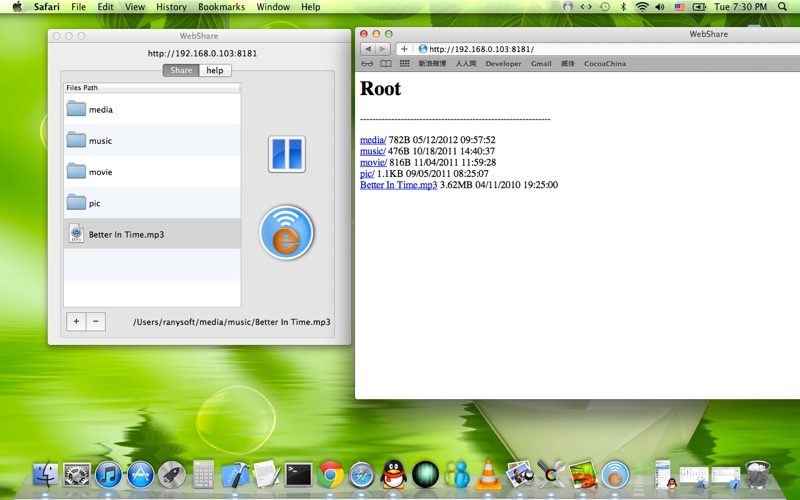Click the Show All Bookmarks book icon
This screenshot has width=800, height=500.
pyautogui.click(x=385, y=63)
